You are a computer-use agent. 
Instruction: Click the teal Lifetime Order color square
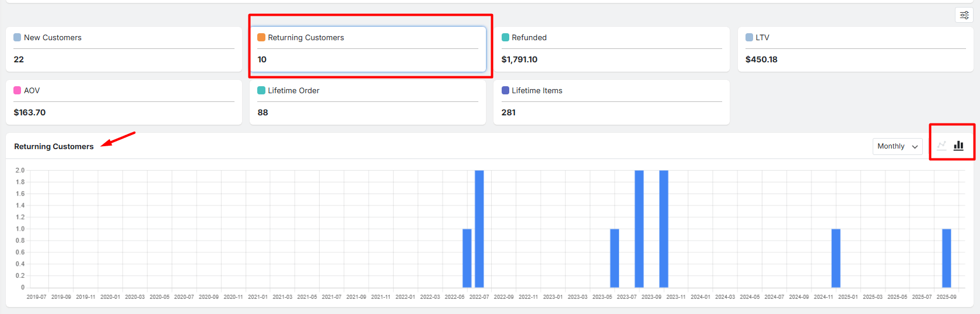[261, 90]
